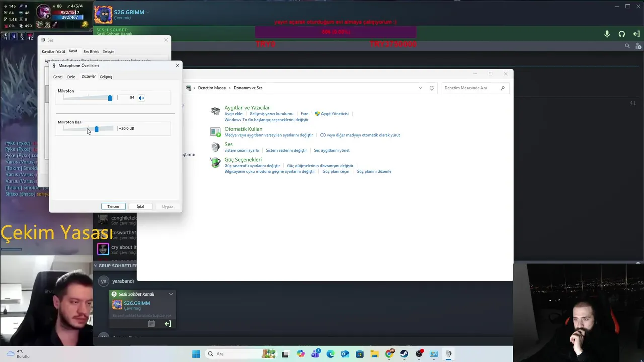Image resolution: width=644 pixels, height=362 pixels.
Task: Click the speaker icon beside Ses
Action: [x=215, y=147]
